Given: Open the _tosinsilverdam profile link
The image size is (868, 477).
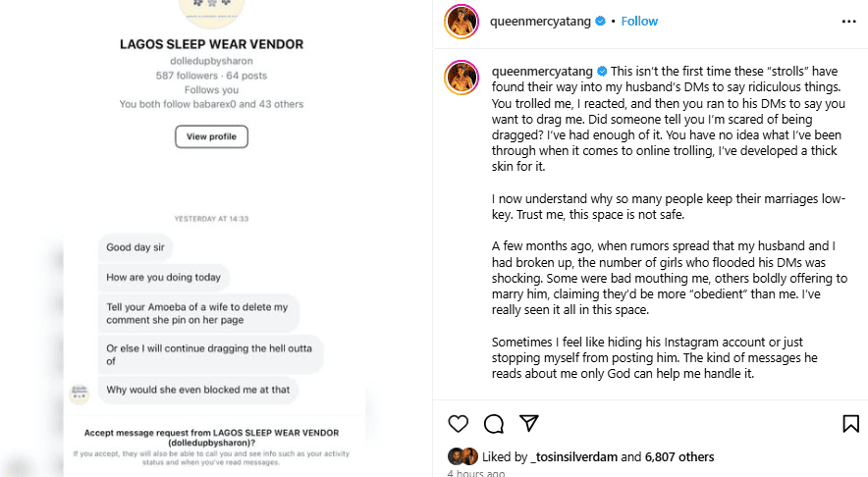Looking at the screenshot, I should coord(573,456).
